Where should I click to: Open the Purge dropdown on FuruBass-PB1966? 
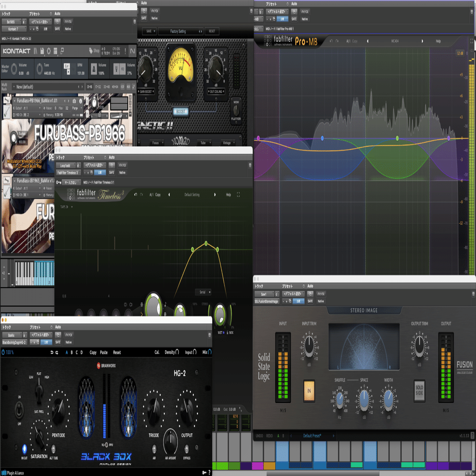point(76,108)
